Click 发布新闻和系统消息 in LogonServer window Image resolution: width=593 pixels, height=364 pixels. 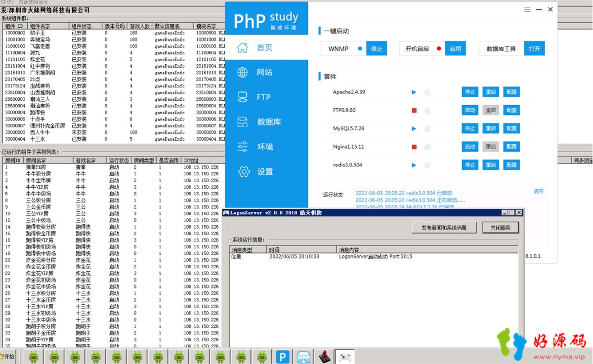[444, 228]
